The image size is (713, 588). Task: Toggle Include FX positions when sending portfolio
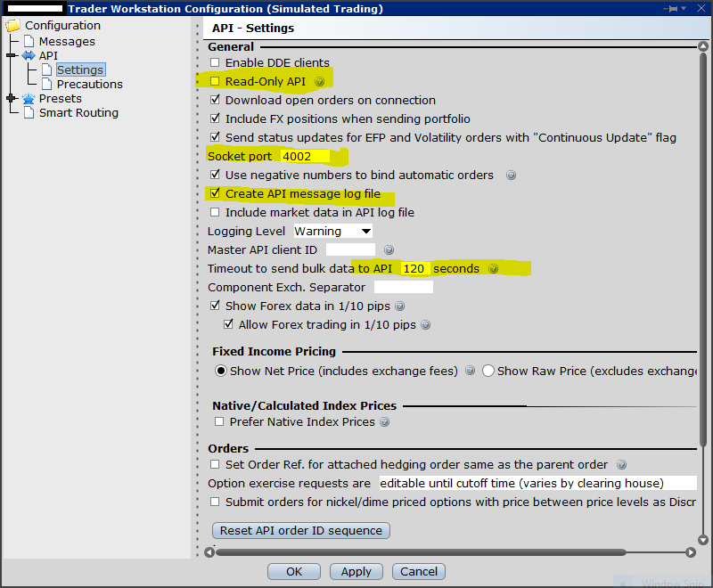click(x=215, y=118)
